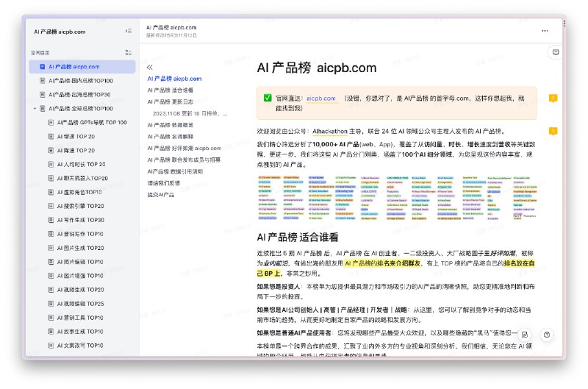This screenshot has height=389, width=588.
Task: Open AI 人均时长 TOP 20 page
Action: click(x=82, y=164)
